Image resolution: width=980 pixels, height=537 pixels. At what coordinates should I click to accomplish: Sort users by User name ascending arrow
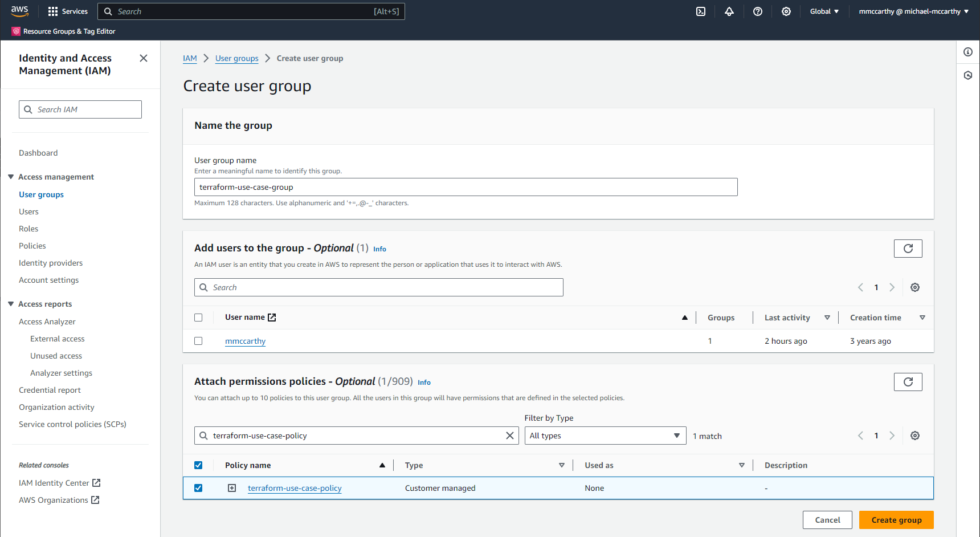click(x=685, y=318)
